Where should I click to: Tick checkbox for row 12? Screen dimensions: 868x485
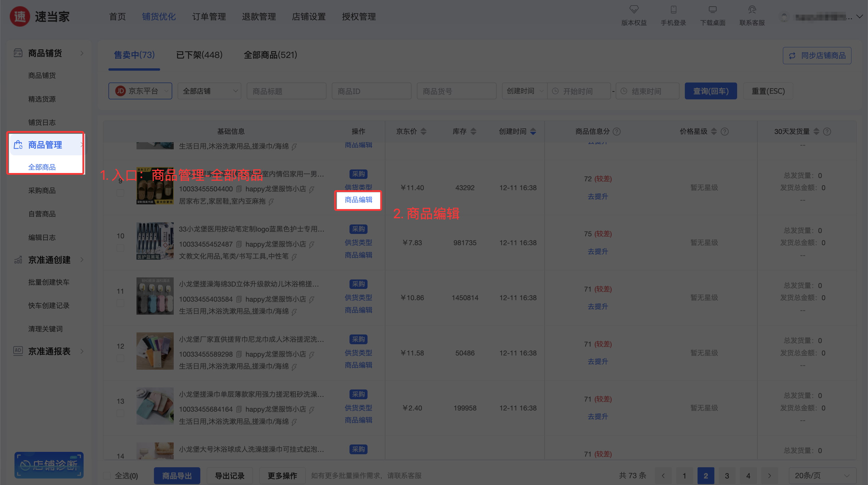coord(120,358)
